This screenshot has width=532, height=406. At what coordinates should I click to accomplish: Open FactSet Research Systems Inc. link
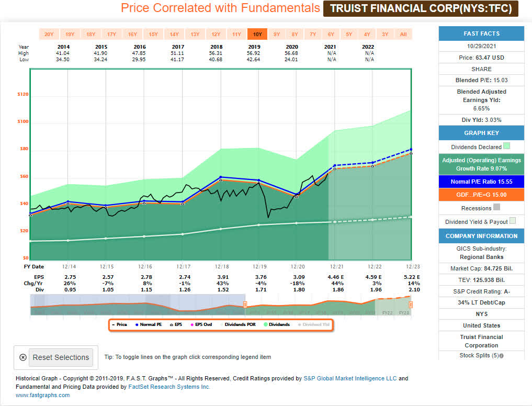pyautogui.click(x=169, y=387)
